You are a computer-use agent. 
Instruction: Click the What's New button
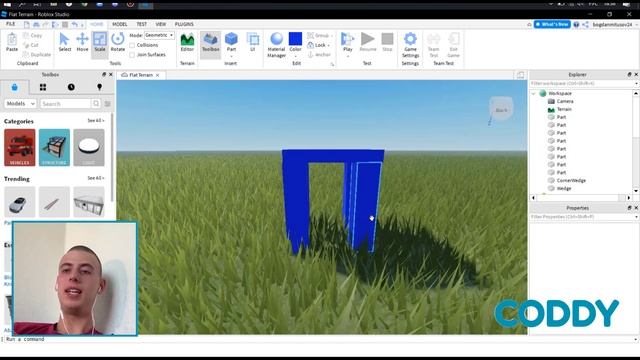(552, 24)
